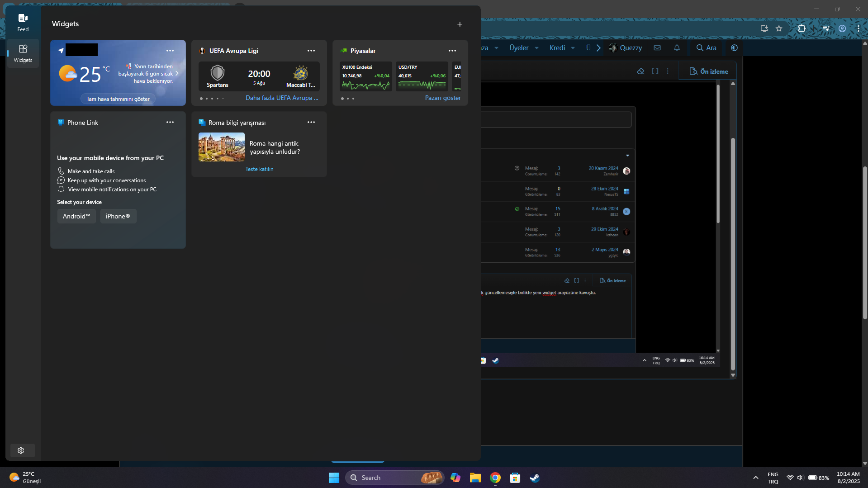Open the weather widget more options menu
The width and height of the screenshot is (868, 488).
click(x=170, y=51)
